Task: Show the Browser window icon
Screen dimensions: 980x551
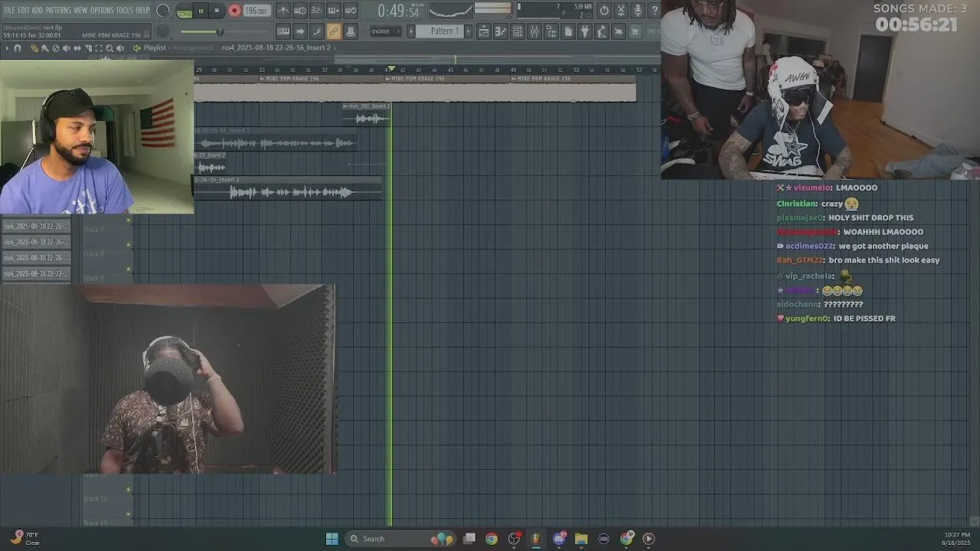Action: tap(551, 31)
